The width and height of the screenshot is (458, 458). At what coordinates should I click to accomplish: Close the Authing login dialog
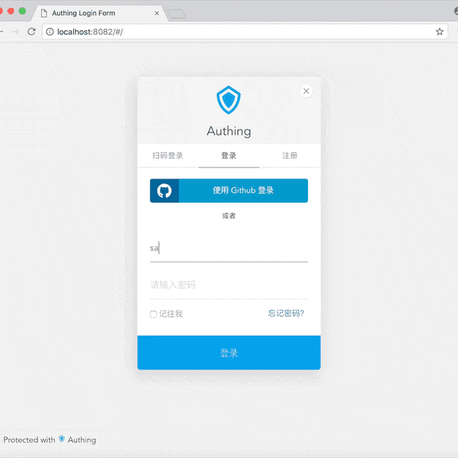[306, 91]
